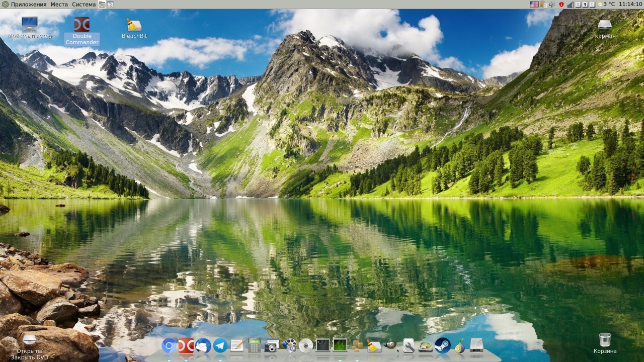Viewport: 644px width, 362px height.
Task: Open the Места menu
Action: click(59, 4)
